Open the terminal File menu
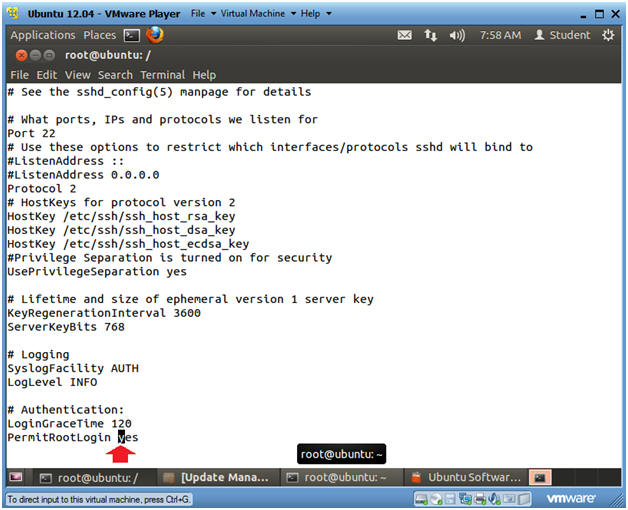Viewport: 628px width, 510px height. [19, 75]
